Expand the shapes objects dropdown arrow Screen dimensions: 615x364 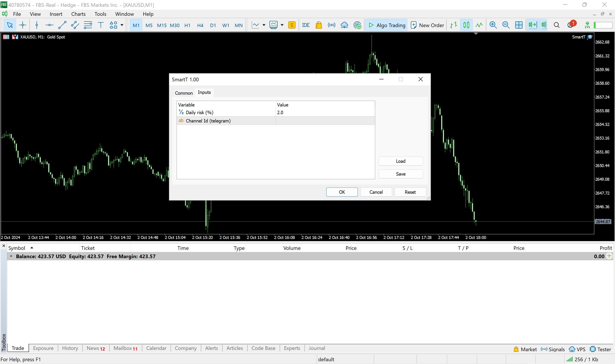point(122,25)
